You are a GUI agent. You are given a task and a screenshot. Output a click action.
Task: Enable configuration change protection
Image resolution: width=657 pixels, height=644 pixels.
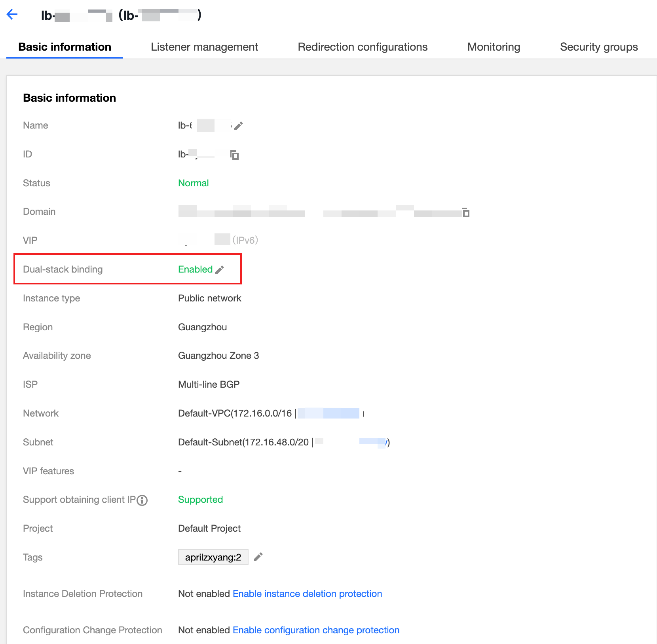click(x=316, y=630)
